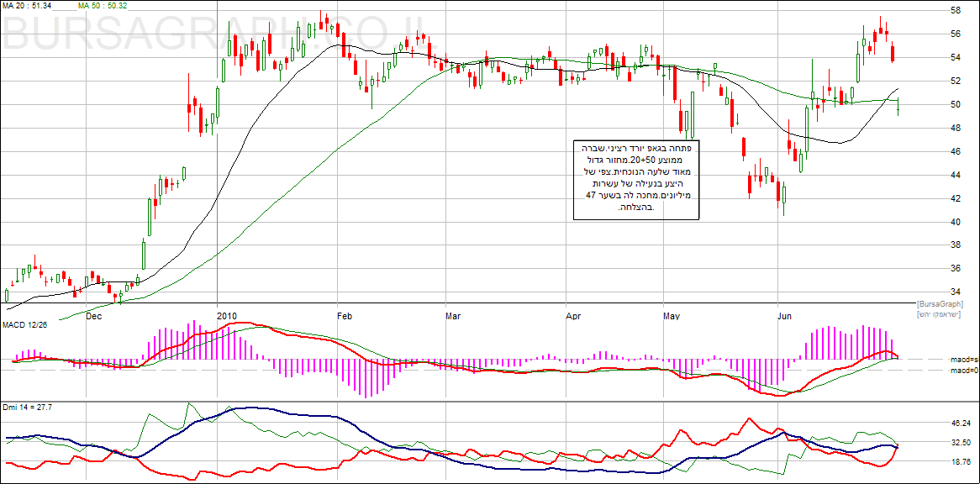This screenshot has height=484, width=980.
Task: Select the Dec month marker
Action: [x=93, y=316]
